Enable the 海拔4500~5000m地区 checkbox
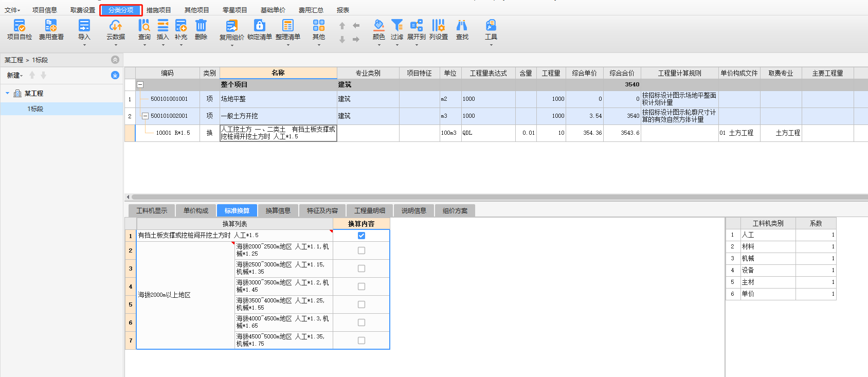Image resolution: width=868 pixels, height=377 pixels. click(x=361, y=340)
